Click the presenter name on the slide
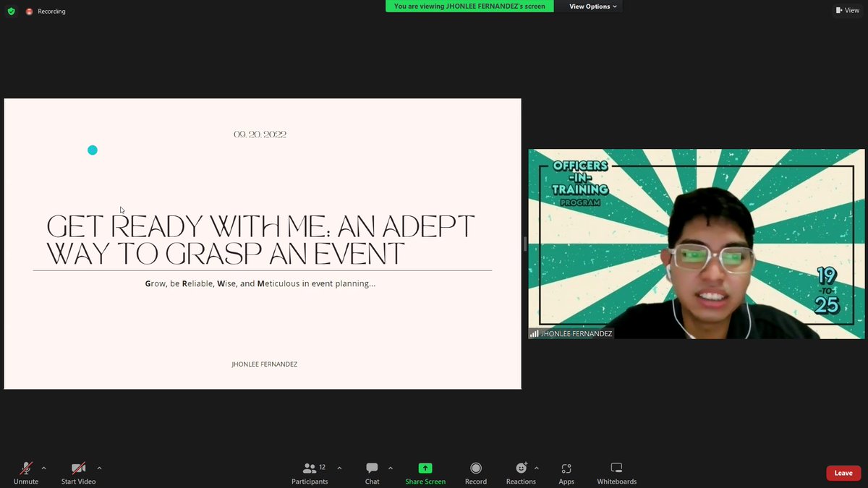Viewport: 868px width, 488px height. click(264, 364)
